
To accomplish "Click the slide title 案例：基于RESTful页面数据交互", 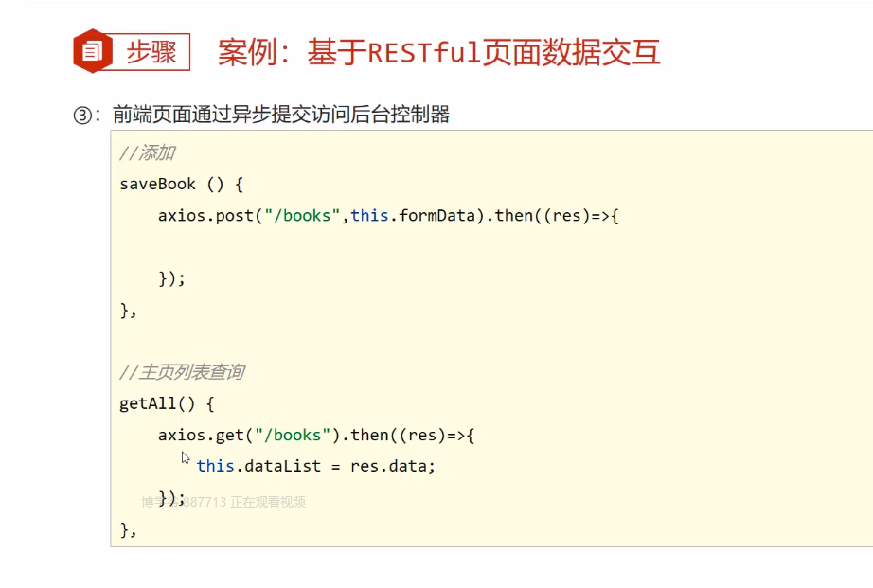I will (438, 52).
